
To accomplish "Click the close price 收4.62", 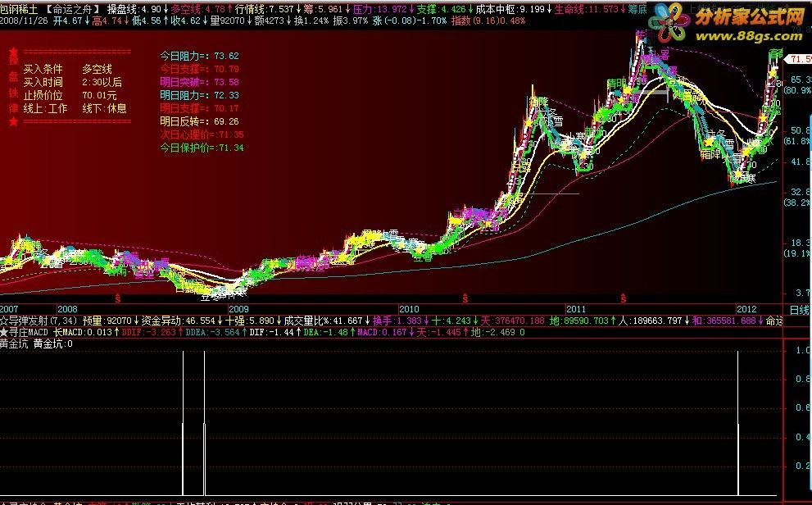I will [189, 20].
